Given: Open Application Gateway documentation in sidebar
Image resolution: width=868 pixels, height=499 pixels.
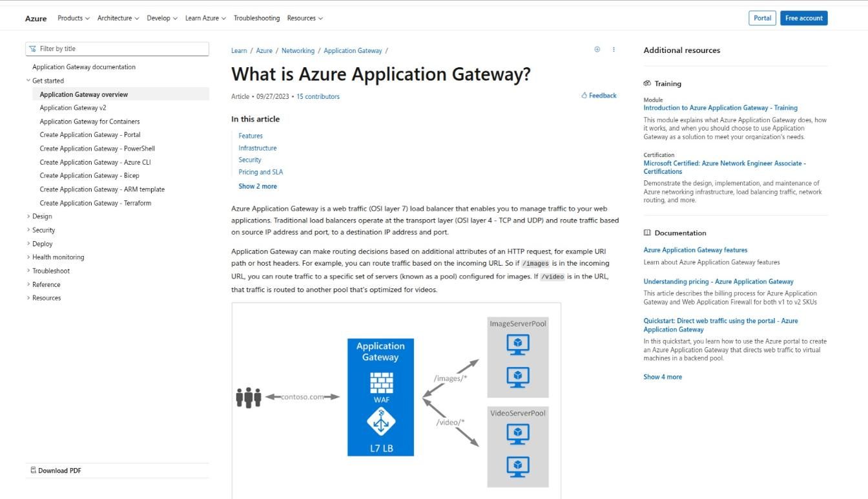Looking at the screenshot, I should [84, 67].
